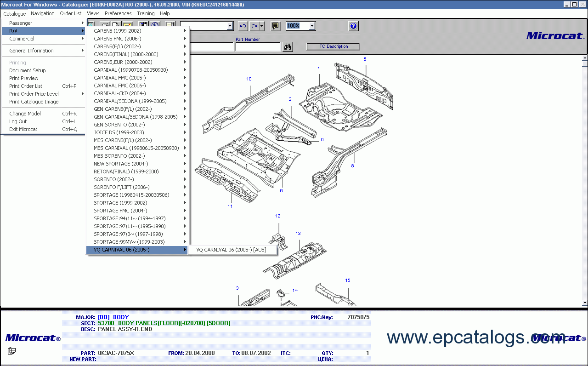
Task: Click the ITC Description button
Action: (333, 46)
